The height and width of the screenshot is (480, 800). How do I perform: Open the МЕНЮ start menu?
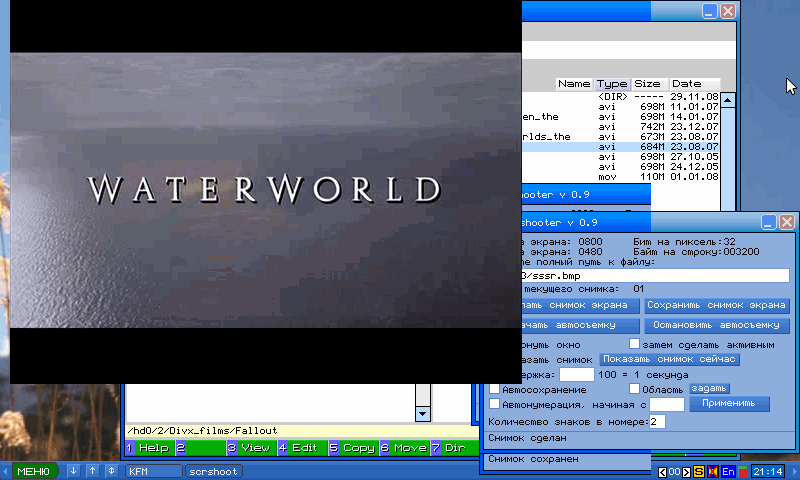(32, 471)
